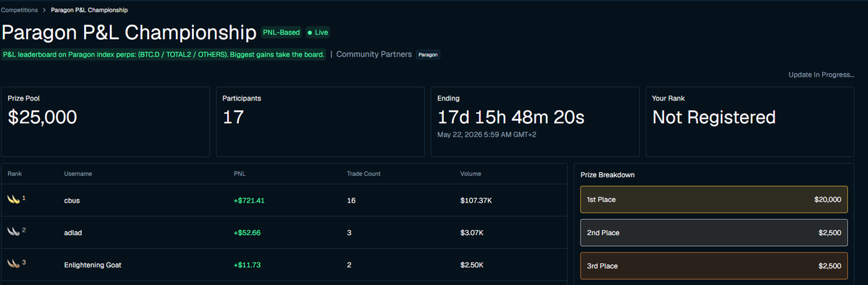
Task: Sort by the Volume column header
Action: coord(471,174)
